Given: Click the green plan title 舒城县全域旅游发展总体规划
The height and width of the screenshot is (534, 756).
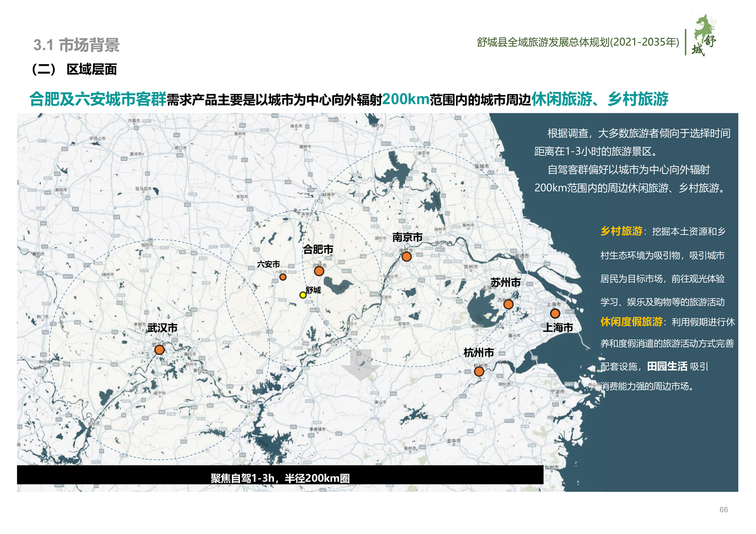Looking at the screenshot, I should (578, 42).
